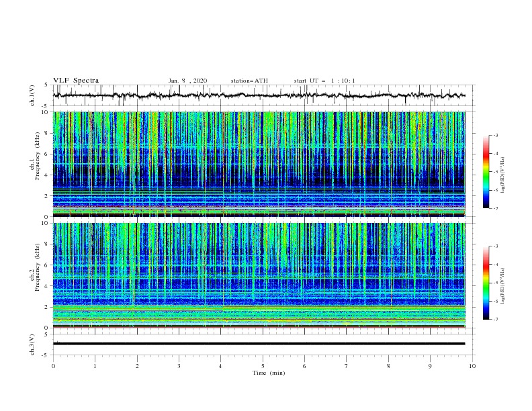Screen dimensions: 532x411
Task: Click the ch.1 spectrogram color scale bar
Action: click(x=486, y=172)
